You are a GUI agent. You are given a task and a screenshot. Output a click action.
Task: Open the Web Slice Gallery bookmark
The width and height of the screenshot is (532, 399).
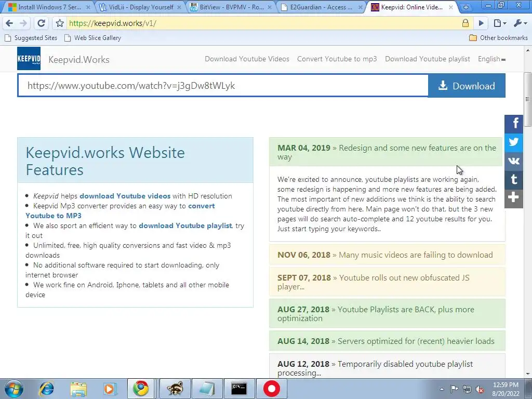[92, 37]
